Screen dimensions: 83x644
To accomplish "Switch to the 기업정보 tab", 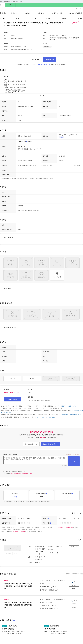I will (x=79, y=19).
